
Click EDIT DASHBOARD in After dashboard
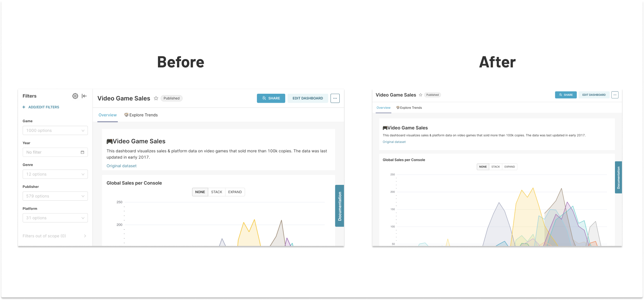click(x=594, y=95)
